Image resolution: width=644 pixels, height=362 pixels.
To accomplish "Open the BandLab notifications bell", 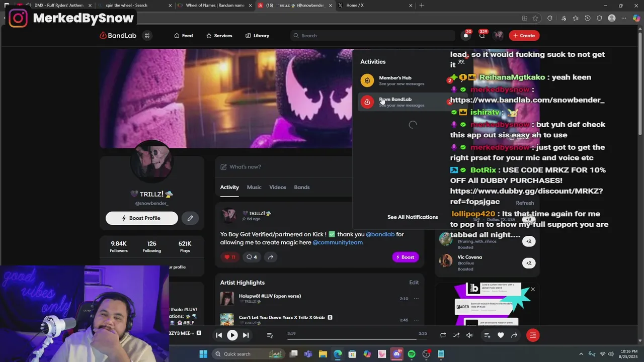I will 465,36.
